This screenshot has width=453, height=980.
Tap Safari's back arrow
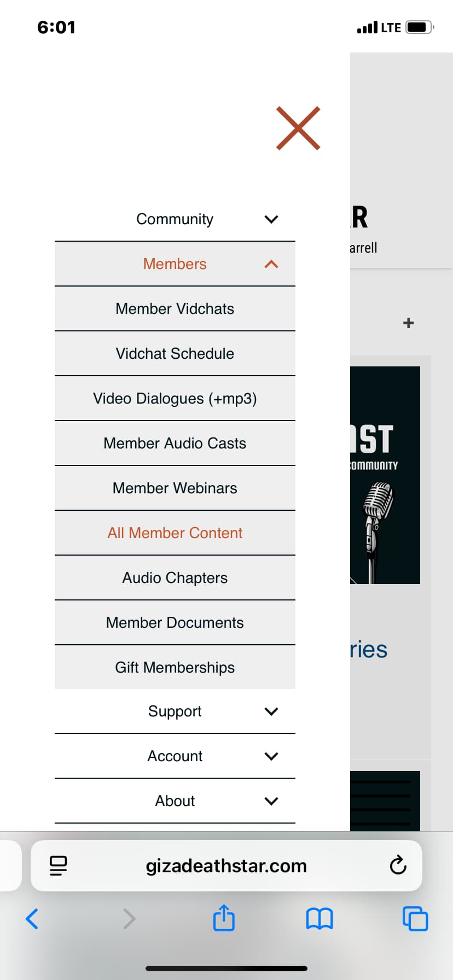pyautogui.click(x=32, y=919)
